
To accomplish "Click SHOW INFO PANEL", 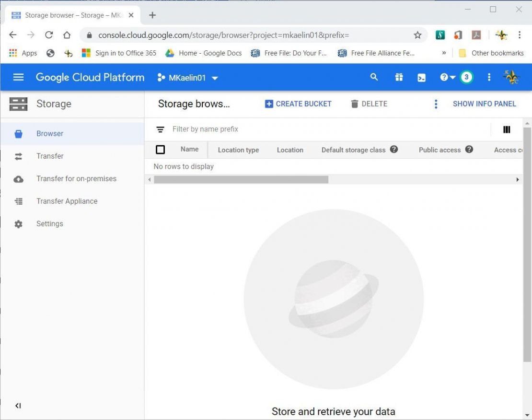I will (484, 104).
